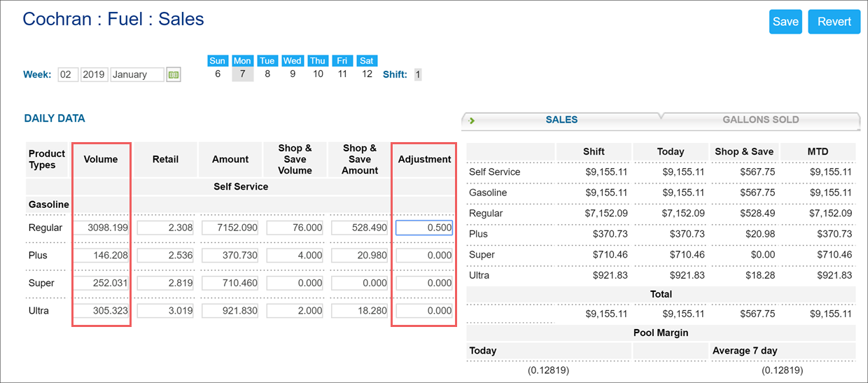
Task: Click the Self Service section header
Action: (241, 186)
